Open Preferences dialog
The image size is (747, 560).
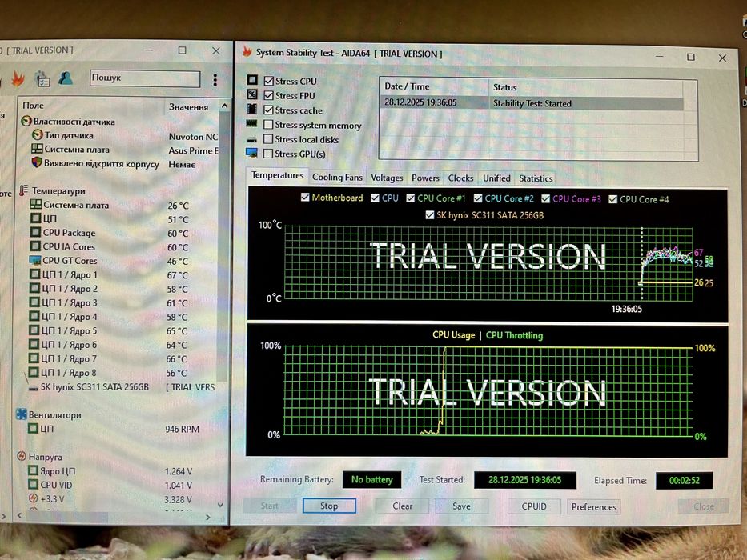pyautogui.click(x=593, y=506)
